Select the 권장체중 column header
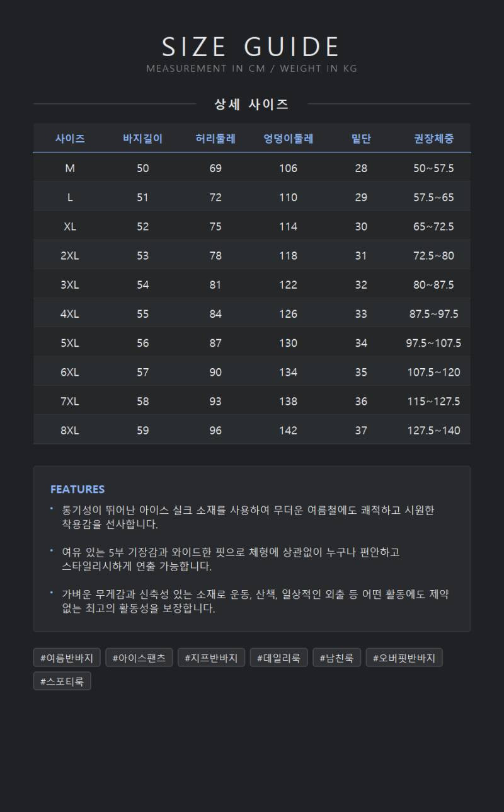Screen dimensions: 504x812 (x=433, y=139)
